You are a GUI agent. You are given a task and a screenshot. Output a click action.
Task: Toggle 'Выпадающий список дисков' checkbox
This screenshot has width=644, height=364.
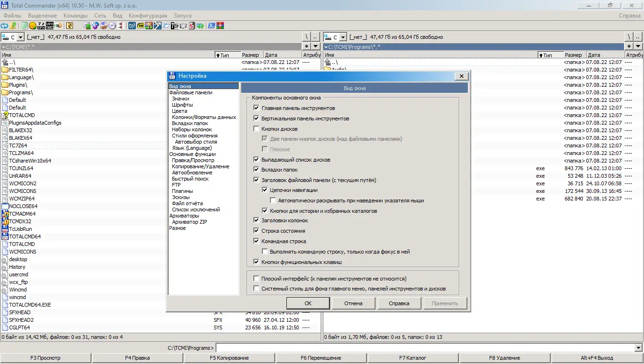tap(257, 160)
